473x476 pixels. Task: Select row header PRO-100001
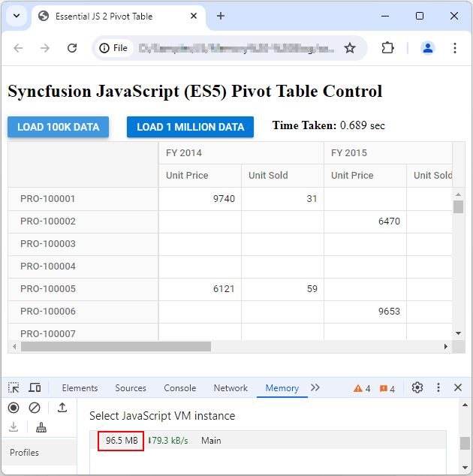83,199
